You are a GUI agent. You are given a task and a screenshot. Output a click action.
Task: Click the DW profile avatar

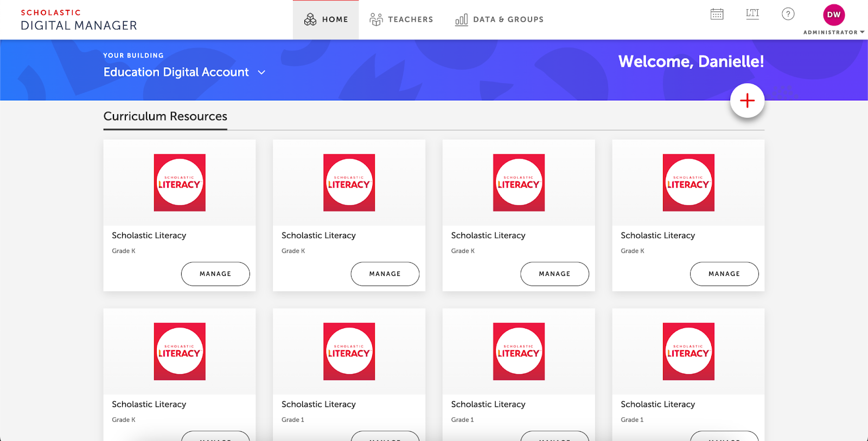[x=834, y=15]
